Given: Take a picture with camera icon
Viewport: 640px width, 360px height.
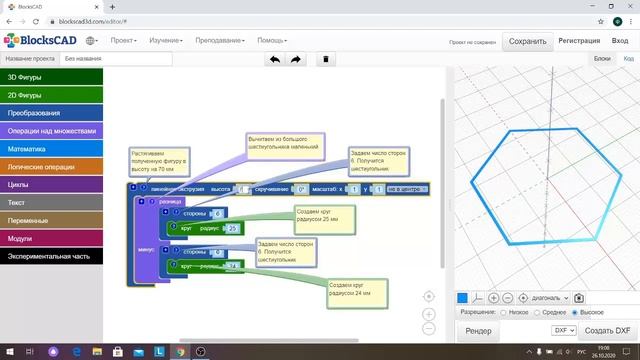Looking at the screenshot, I should click(x=579, y=298).
